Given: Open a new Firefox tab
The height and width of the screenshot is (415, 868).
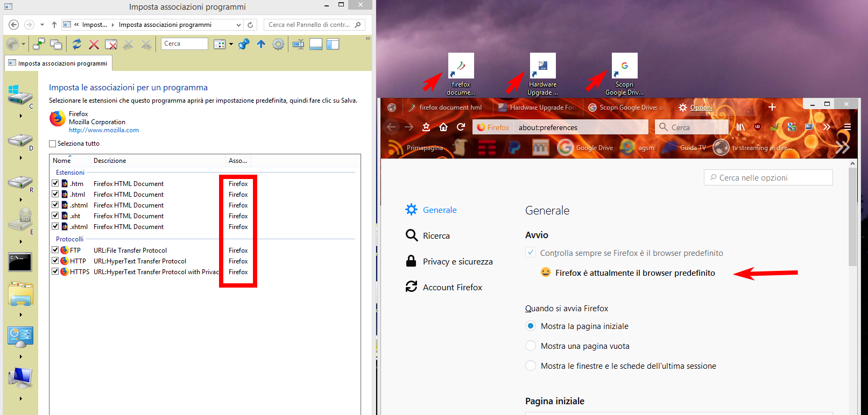Looking at the screenshot, I should pyautogui.click(x=772, y=107).
